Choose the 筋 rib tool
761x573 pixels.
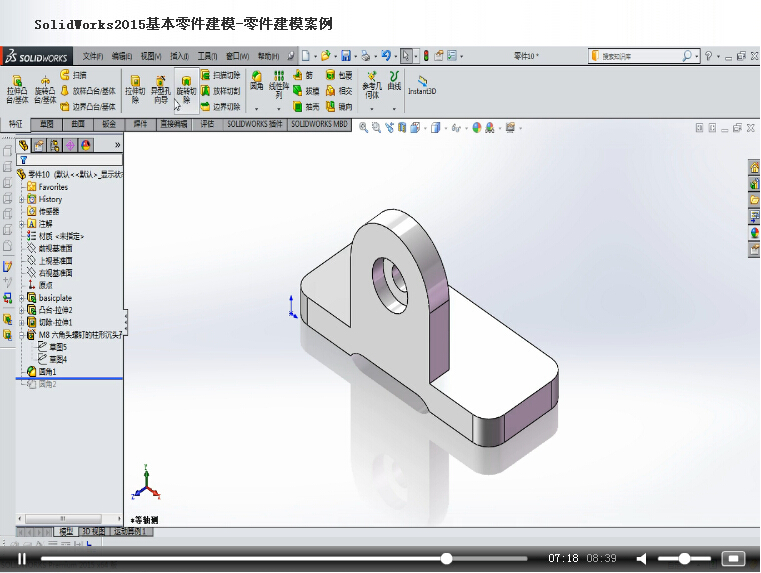click(x=303, y=75)
